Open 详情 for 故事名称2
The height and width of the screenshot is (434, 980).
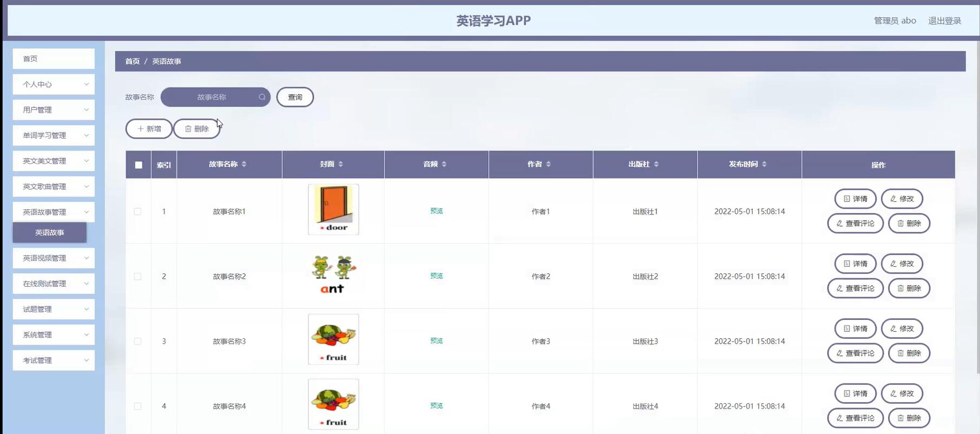click(x=856, y=264)
